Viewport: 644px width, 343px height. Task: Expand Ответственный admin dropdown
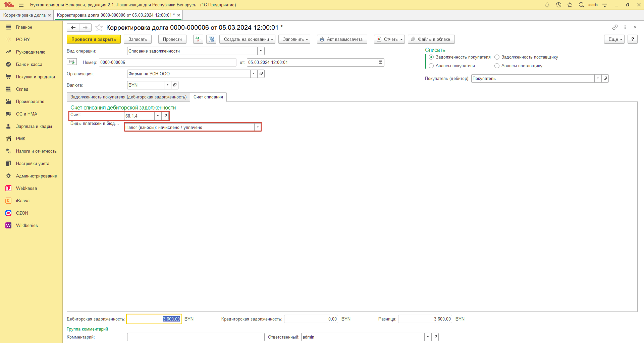pyautogui.click(x=428, y=337)
